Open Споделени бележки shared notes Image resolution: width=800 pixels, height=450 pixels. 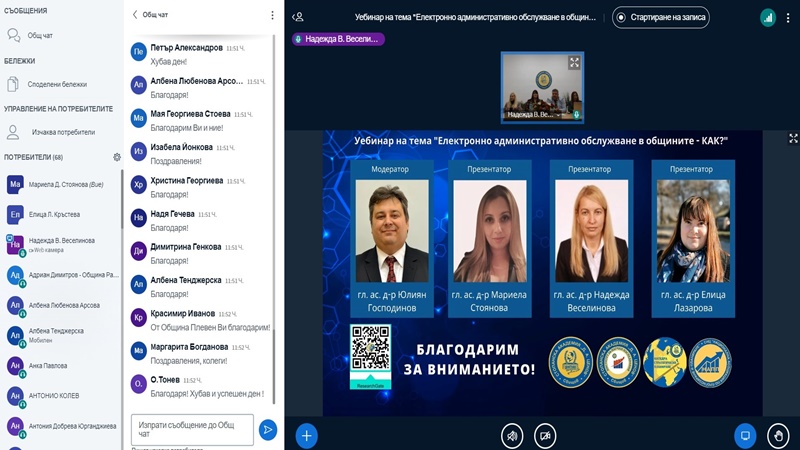click(x=47, y=84)
